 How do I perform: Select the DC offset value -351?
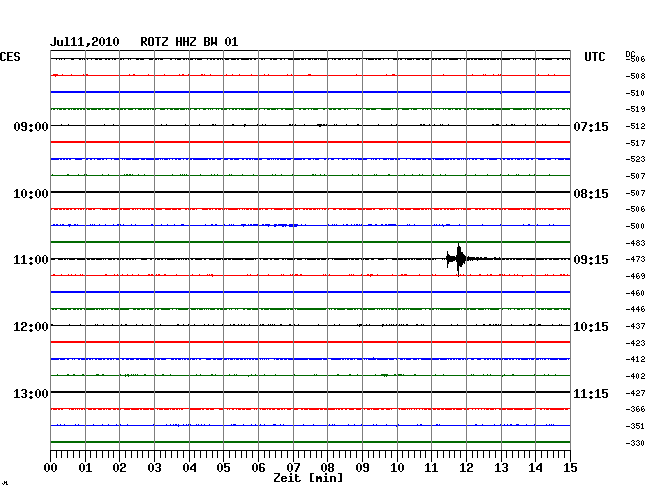(635, 426)
